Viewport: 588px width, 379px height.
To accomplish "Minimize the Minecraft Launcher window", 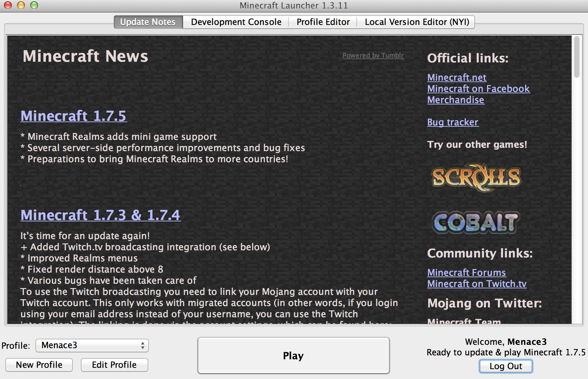I will [21, 5].
